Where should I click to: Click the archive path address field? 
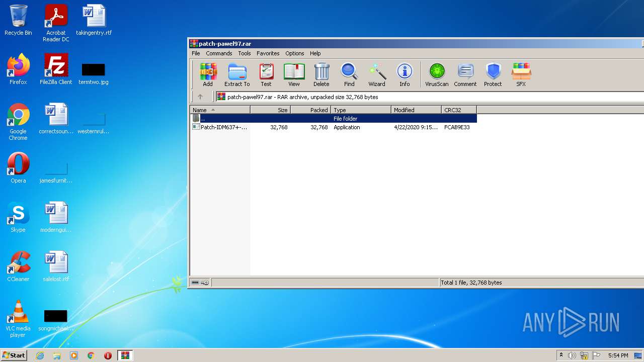pos(430,97)
